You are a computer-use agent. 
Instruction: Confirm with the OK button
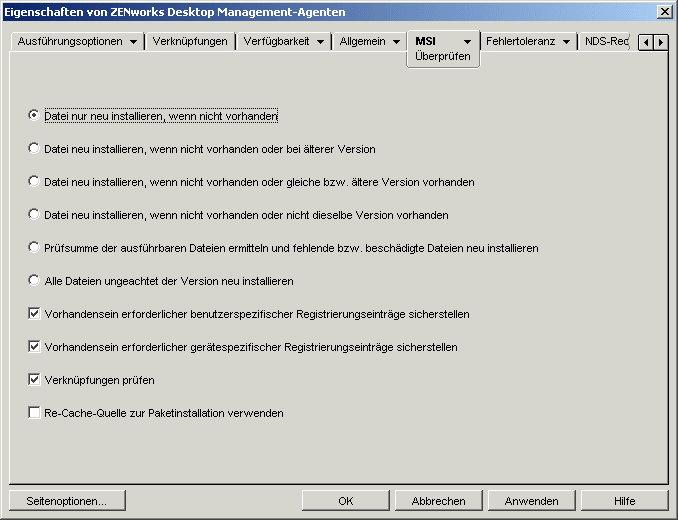[345, 501]
